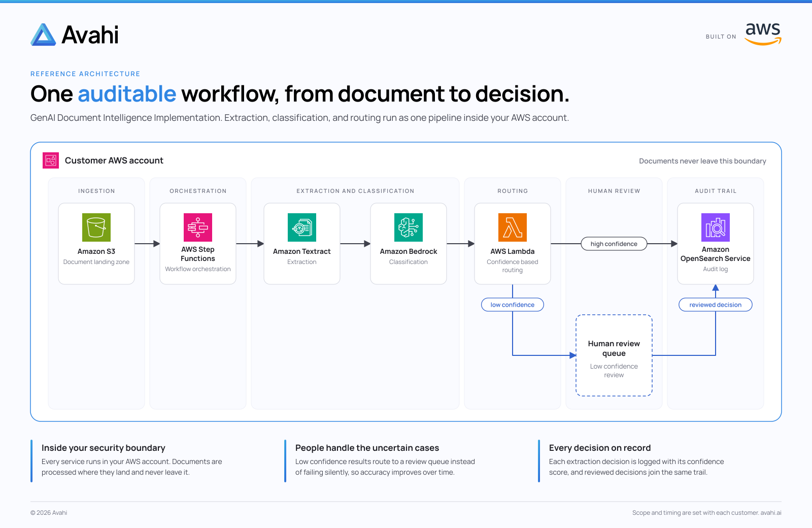Screen dimensions: 812x528
Task: Select the Human review queue box
Action: (614, 355)
